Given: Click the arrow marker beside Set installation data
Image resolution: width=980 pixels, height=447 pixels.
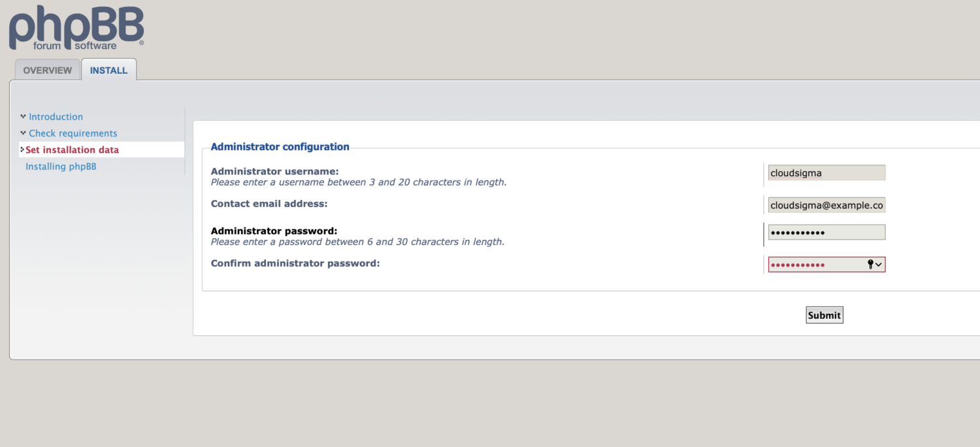Looking at the screenshot, I should click(x=22, y=150).
